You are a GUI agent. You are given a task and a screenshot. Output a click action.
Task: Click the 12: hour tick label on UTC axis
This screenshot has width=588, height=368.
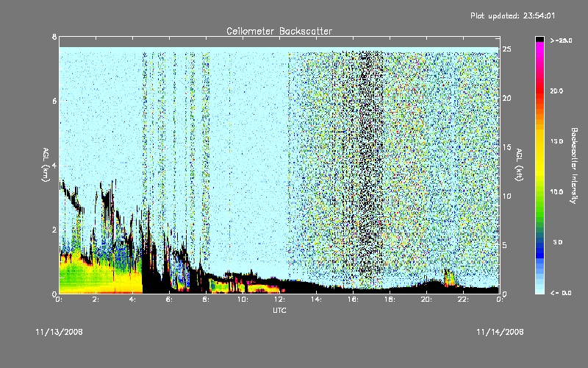pos(279,300)
